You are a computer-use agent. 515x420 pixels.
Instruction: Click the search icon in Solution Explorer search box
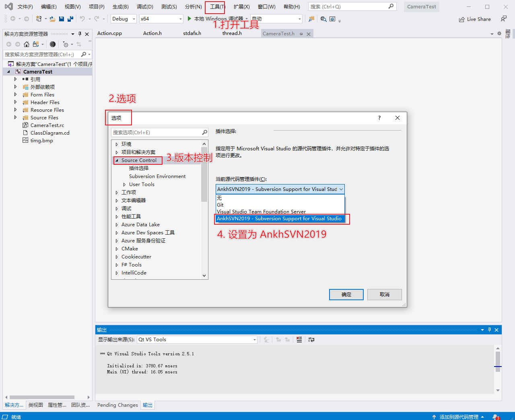pyautogui.click(x=82, y=54)
